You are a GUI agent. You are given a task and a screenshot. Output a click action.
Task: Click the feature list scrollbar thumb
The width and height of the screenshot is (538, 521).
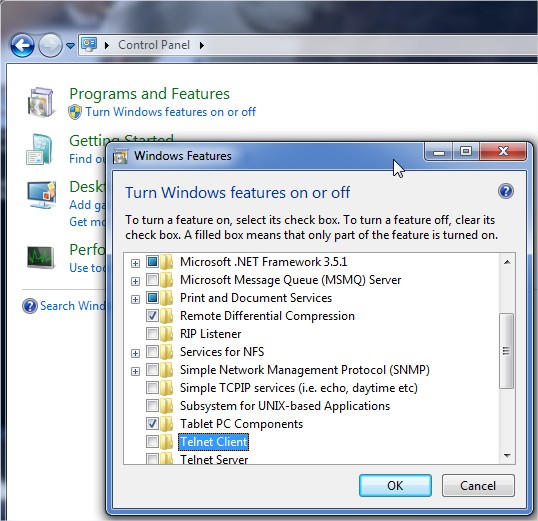click(x=506, y=351)
